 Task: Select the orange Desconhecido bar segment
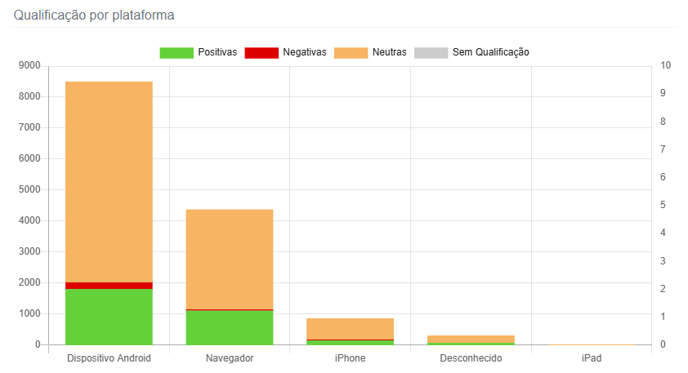point(471,339)
